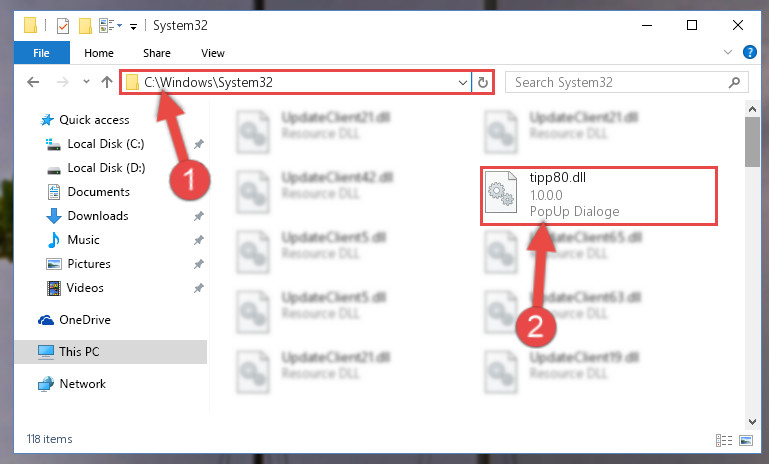Switch to details view in status bar
Screen dimensions: 769x464
click(x=724, y=440)
